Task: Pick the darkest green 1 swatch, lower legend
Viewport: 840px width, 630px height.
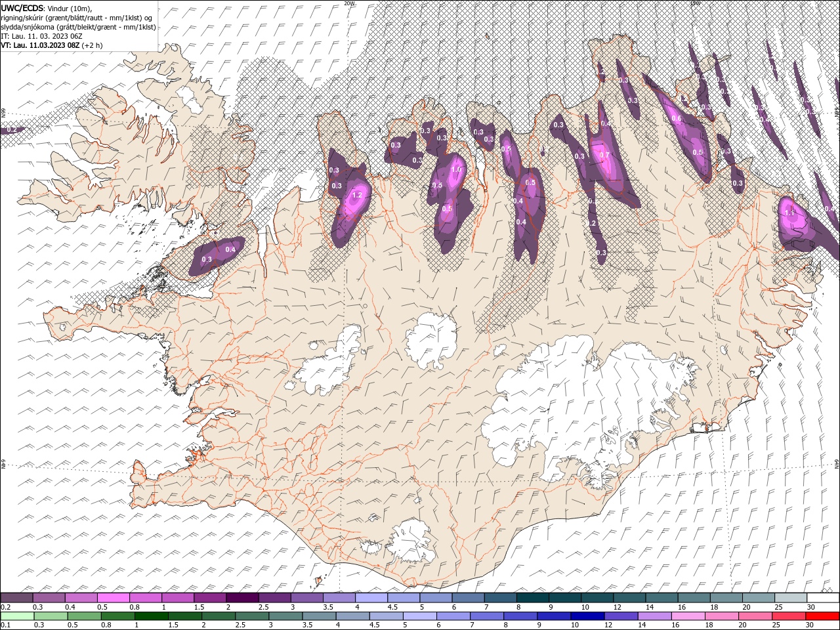Action: click(151, 616)
